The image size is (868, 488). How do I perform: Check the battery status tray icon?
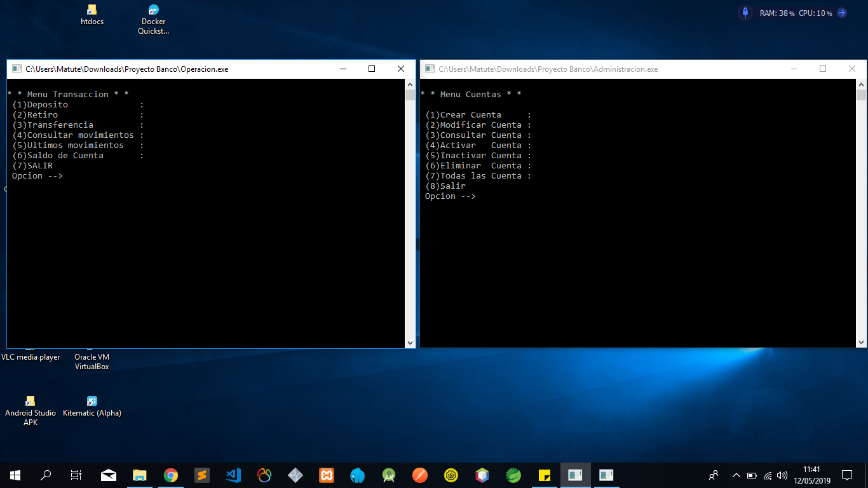[x=752, y=475]
